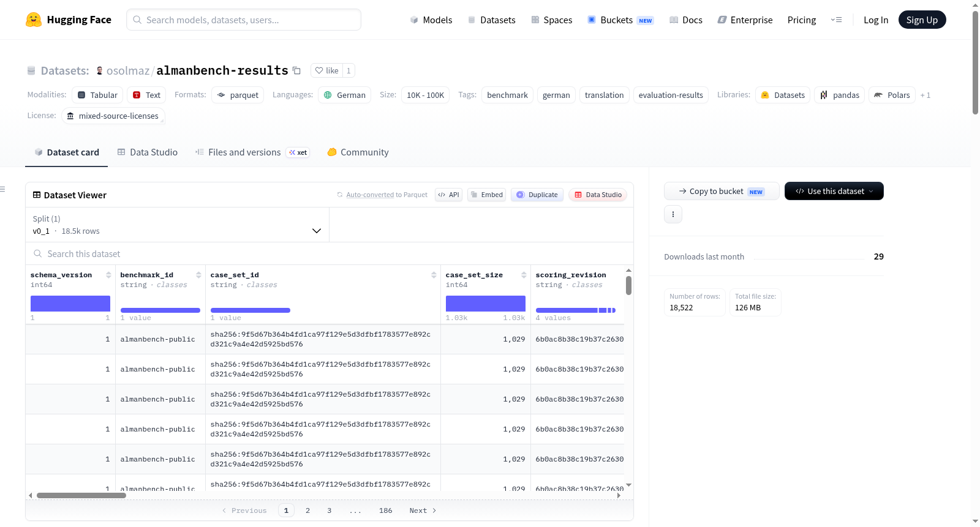Click the evaluation-results tag
This screenshot has height=527, width=980.
671,95
